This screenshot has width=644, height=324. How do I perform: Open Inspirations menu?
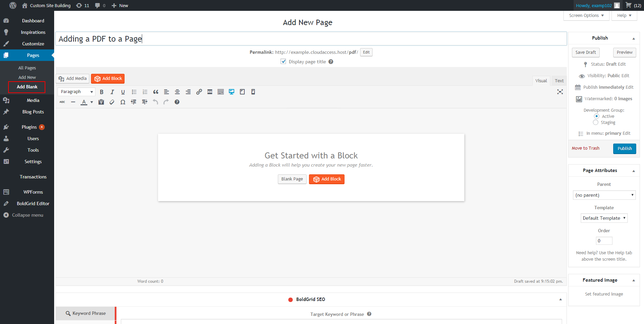point(27,32)
